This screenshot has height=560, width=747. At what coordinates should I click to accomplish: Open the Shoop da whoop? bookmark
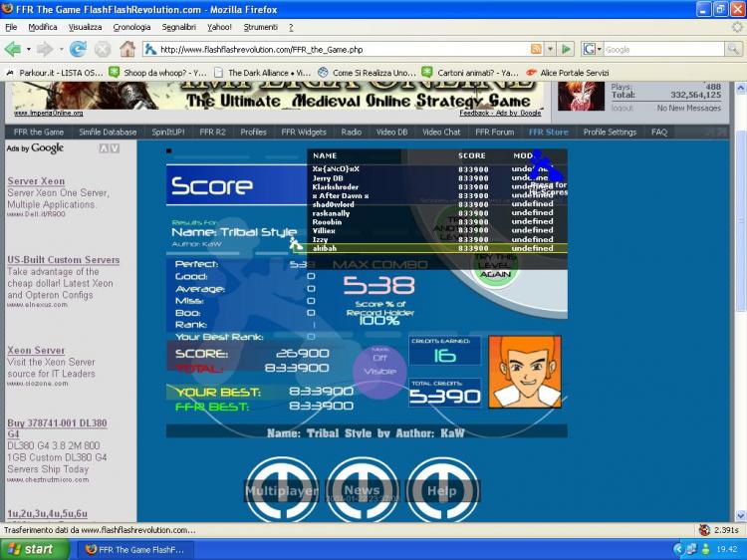pyautogui.click(x=158, y=73)
